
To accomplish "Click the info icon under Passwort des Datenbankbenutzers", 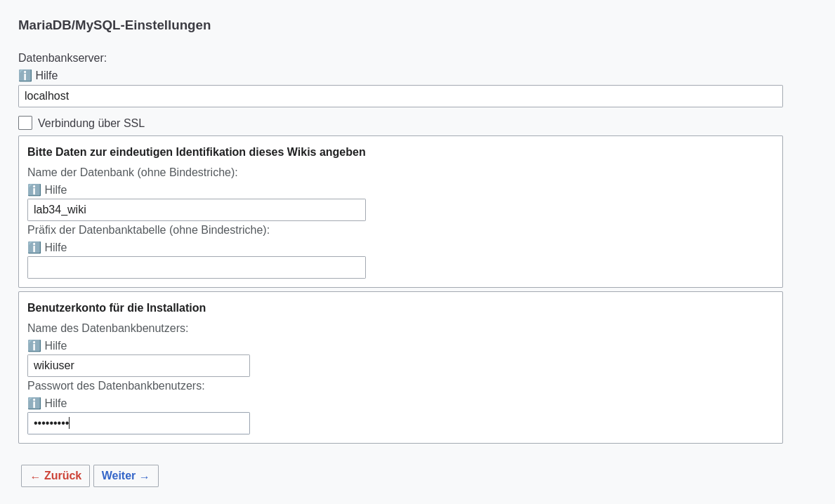I will (x=34, y=403).
